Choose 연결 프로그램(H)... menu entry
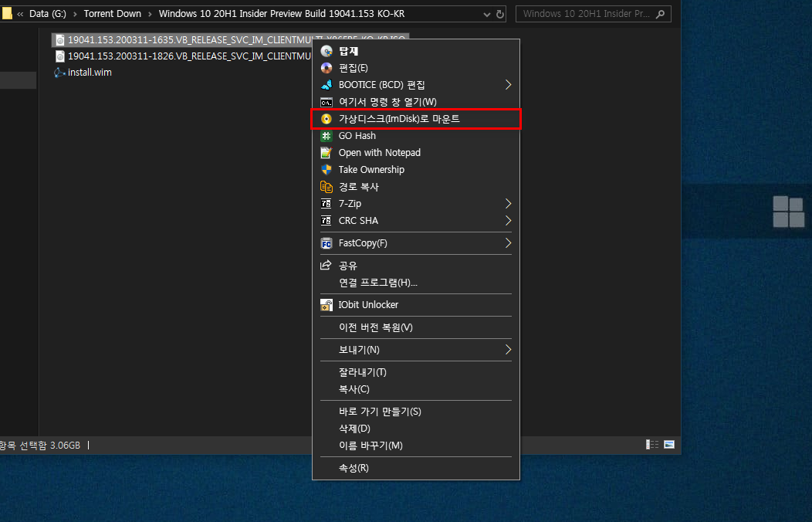Image resolution: width=812 pixels, height=522 pixels. [416, 283]
